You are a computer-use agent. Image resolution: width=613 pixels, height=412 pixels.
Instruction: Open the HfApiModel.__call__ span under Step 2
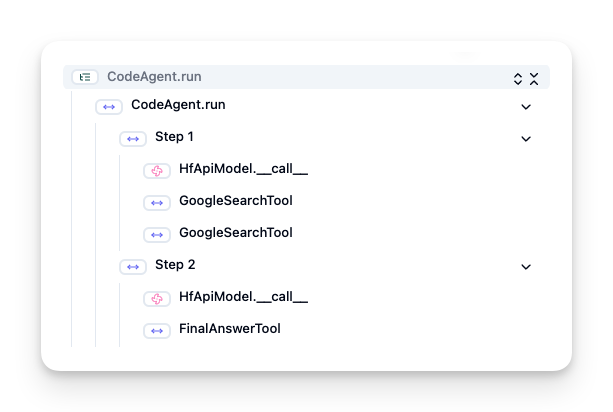point(243,297)
